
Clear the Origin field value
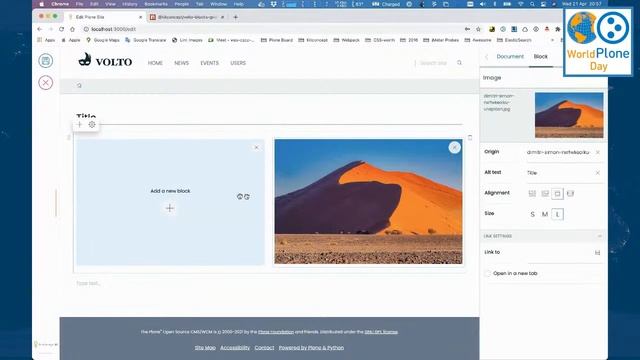click(x=598, y=152)
